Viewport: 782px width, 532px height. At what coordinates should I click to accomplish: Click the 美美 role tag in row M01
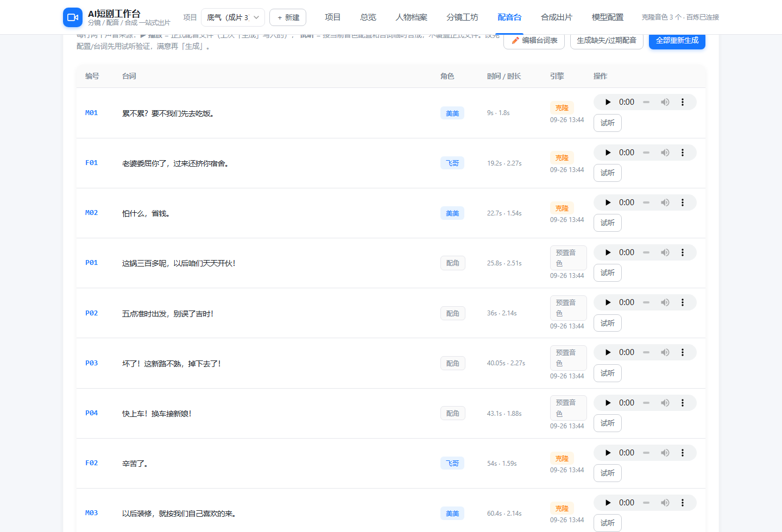[x=452, y=113]
